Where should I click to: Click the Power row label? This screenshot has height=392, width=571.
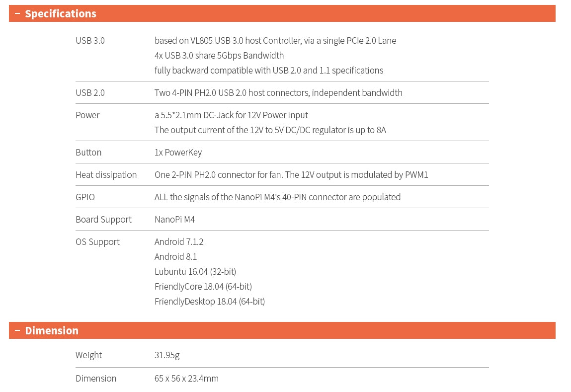coord(87,115)
